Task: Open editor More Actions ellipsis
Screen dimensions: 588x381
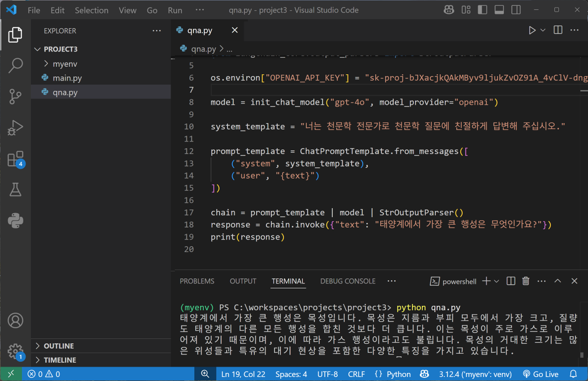Action: pos(574,30)
